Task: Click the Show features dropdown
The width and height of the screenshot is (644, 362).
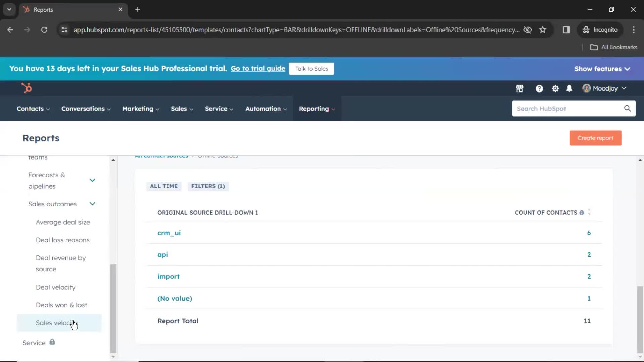Action: (x=602, y=68)
